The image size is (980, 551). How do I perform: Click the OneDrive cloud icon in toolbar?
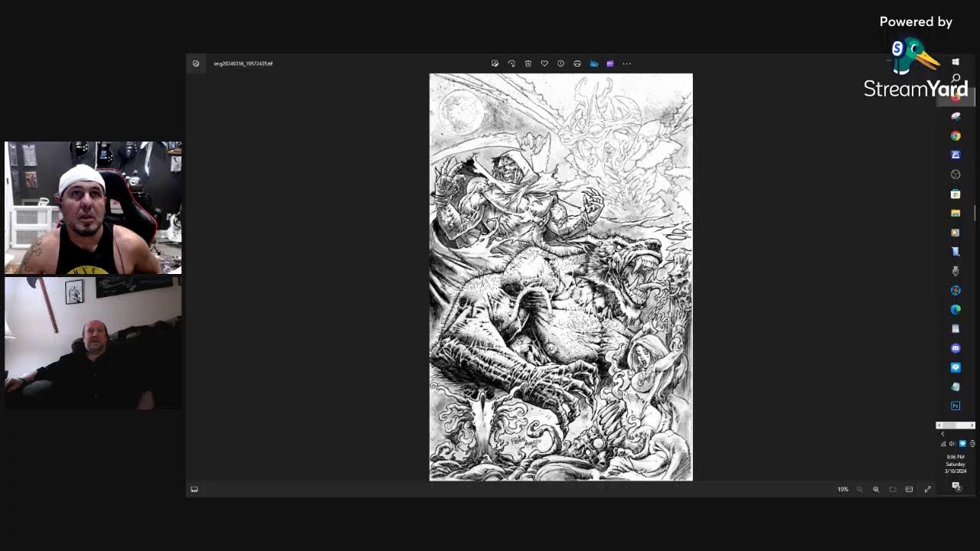pyautogui.click(x=594, y=64)
